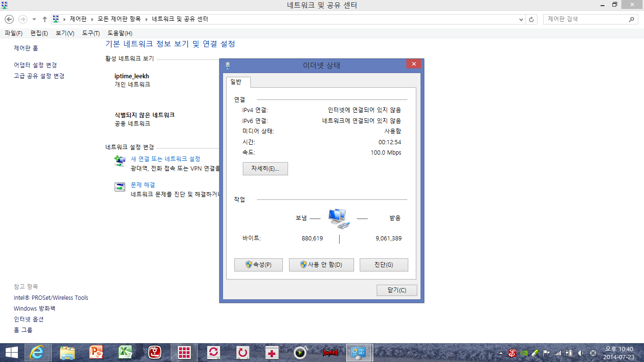The image size is (644, 362).
Task: Open the 보기(V) menu
Action: tap(65, 33)
